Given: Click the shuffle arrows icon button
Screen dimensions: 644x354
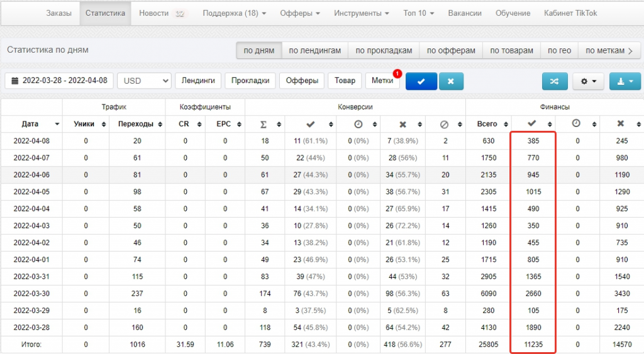Looking at the screenshot, I should point(554,81).
